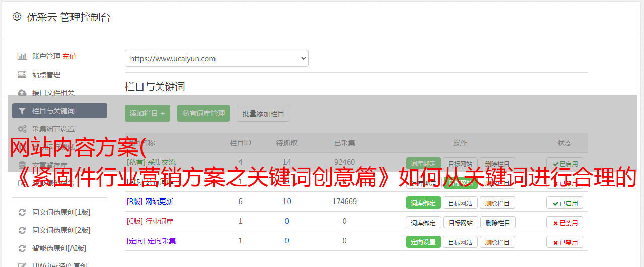Viewport: 644px width, 267px height.
Task: Toggle 已启用 status for 采集交流 row
Action: (x=564, y=164)
